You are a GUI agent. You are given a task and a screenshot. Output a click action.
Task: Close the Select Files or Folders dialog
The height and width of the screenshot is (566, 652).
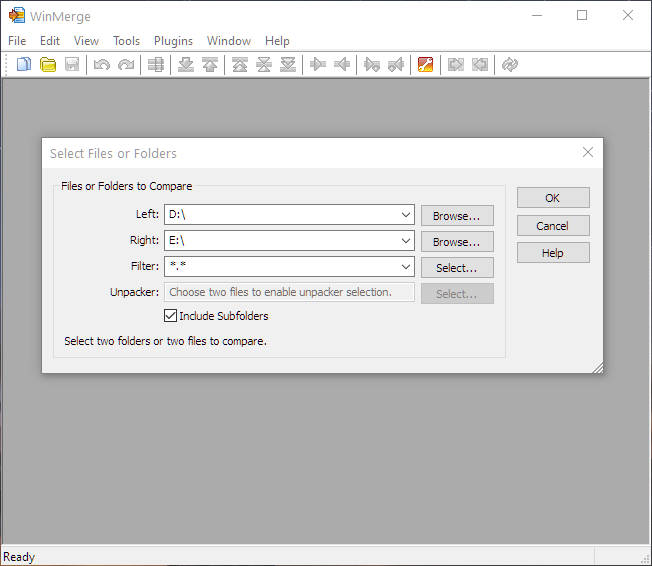(x=588, y=152)
